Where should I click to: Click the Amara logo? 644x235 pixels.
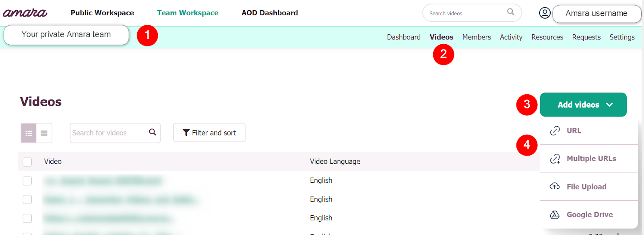25,13
